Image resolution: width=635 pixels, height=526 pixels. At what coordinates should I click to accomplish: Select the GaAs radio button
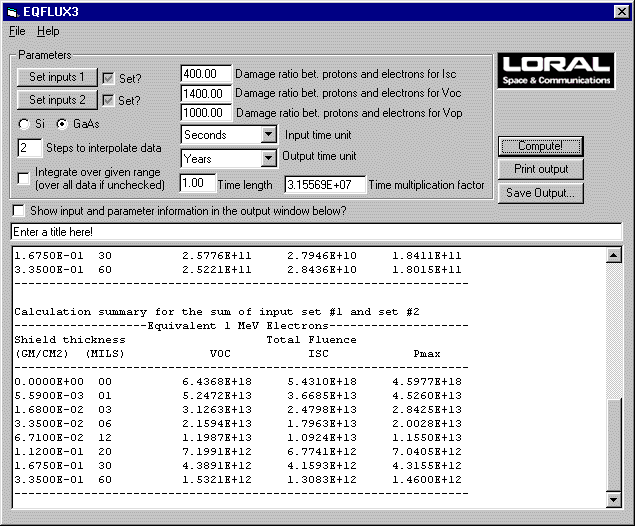point(62,124)
